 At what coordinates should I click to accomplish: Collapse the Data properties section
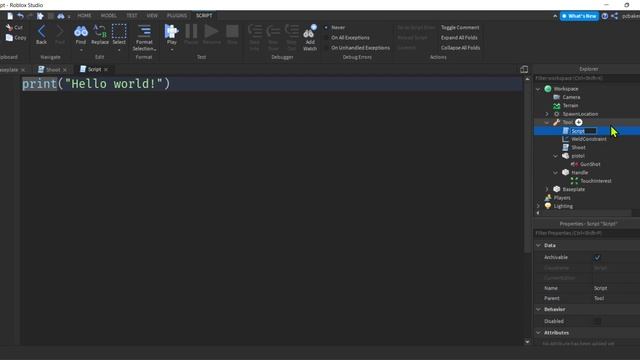point(538,245)
